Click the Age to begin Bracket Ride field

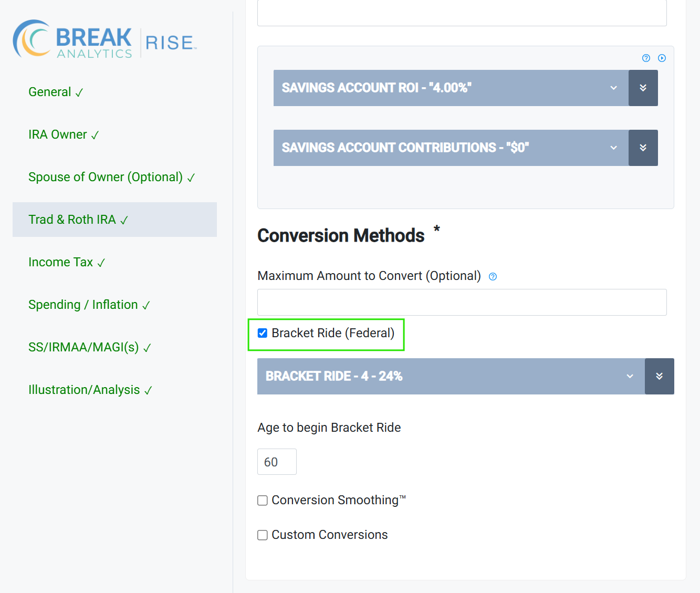tap(277, 462)
